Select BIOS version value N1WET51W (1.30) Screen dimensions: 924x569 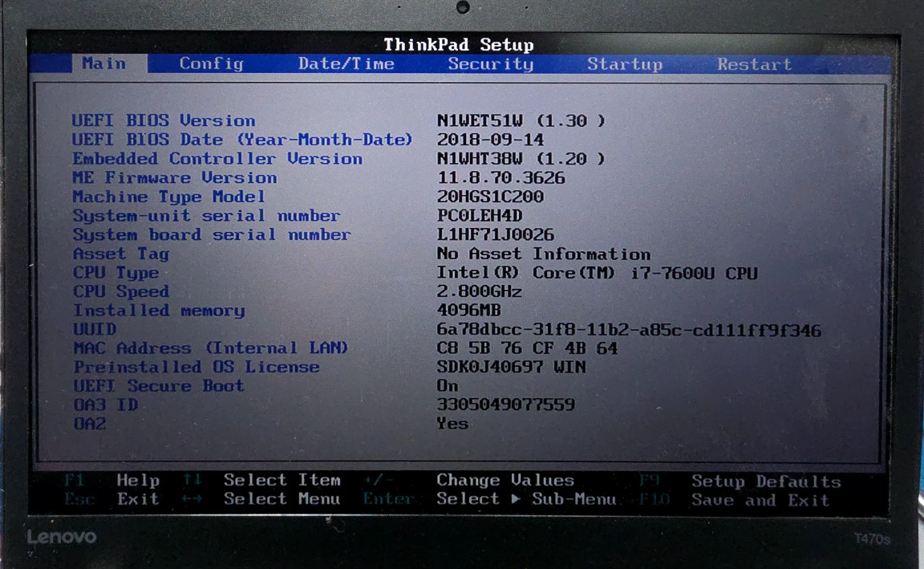[x=521, y=121]
